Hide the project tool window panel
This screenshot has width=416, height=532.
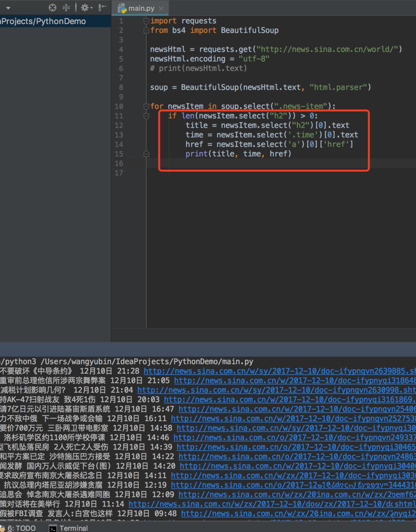tap(102, 7)
